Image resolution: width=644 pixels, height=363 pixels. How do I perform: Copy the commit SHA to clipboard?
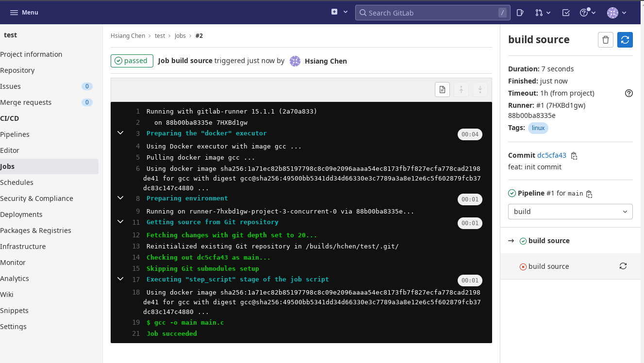[574, 156]
